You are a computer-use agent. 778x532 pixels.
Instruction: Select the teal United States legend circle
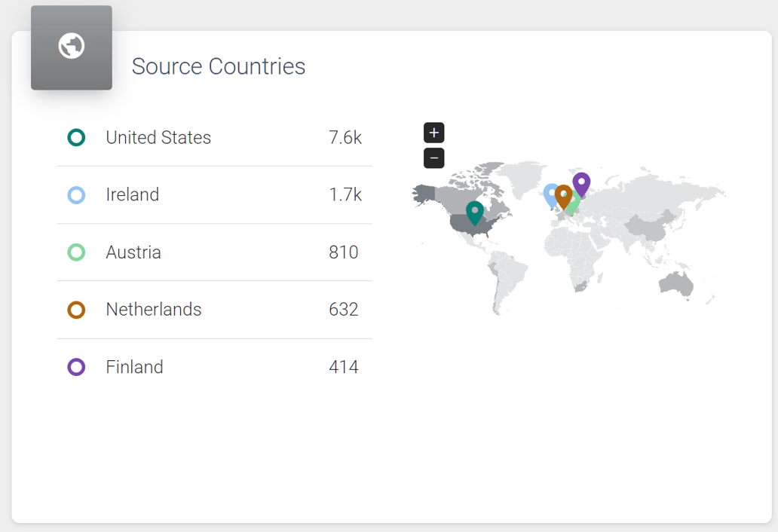pyautogui.click(x=76, y=138)
